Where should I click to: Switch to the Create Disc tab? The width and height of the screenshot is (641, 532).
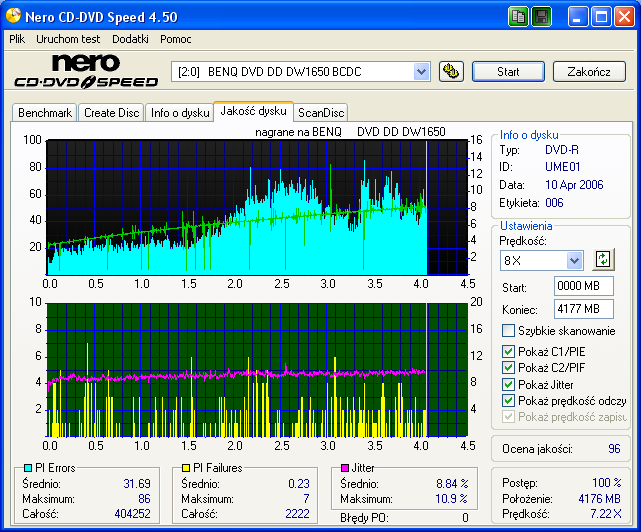tap(112, 113)
